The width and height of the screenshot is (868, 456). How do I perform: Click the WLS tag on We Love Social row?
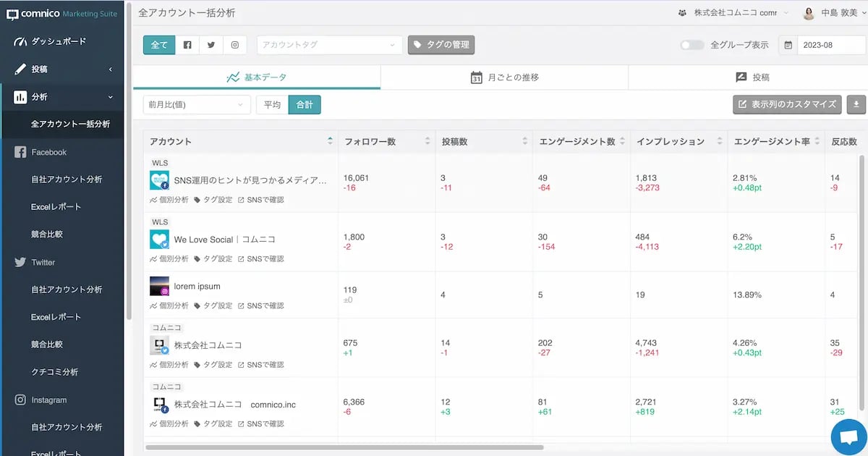tap(160, 222)
